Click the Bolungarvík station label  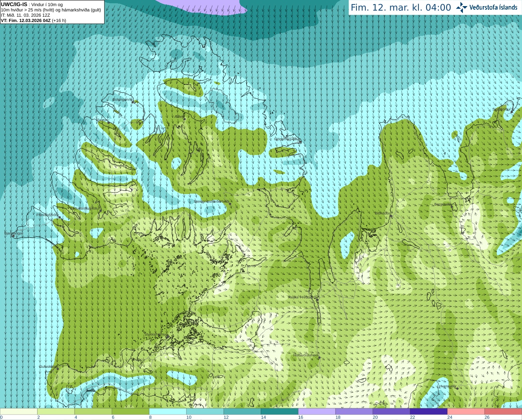coord(123,99)
